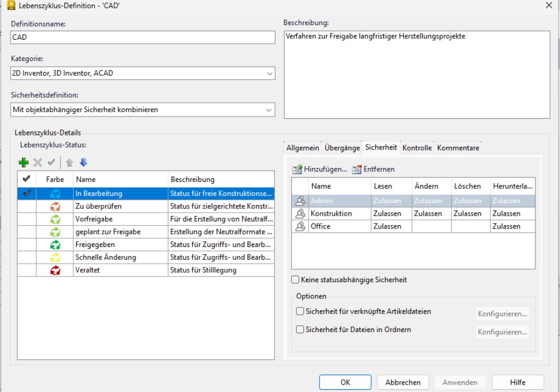The image size is (560, 392).
Task: Enable Keine statusabhängige Sicherheit checkbox
Action: pyautogui.click(x=295, y=279)
